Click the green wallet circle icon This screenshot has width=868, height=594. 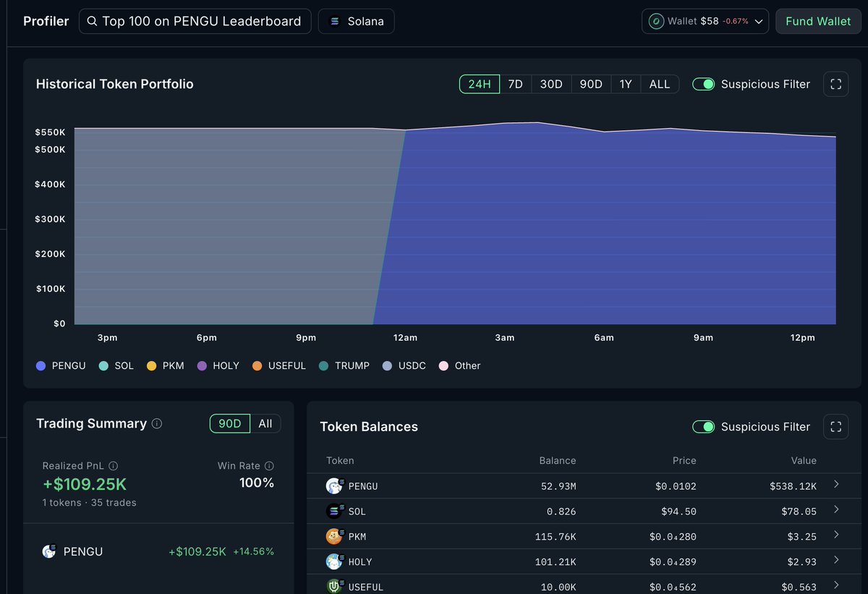[656, 22]
